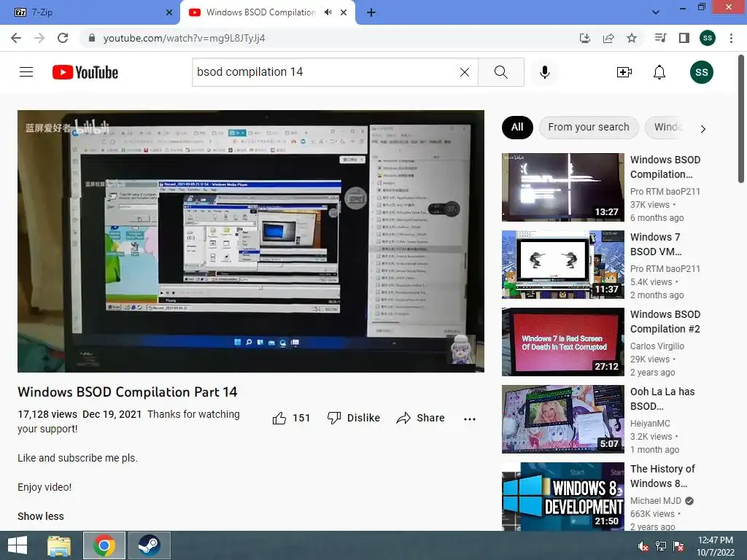This screenshot has width=747, height=560.
Task: Open Windows 8 Development video thumbnail
Action: coord(562,496)
